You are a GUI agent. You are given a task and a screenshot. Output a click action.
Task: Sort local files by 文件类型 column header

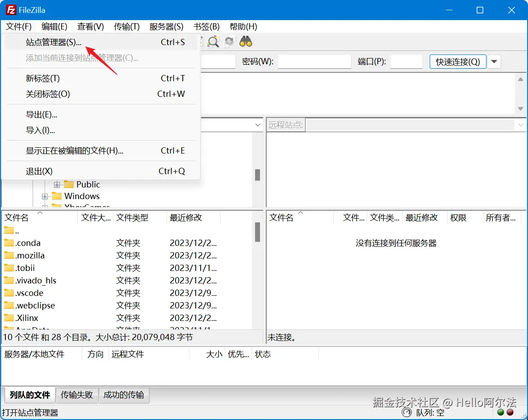(140, 217)
